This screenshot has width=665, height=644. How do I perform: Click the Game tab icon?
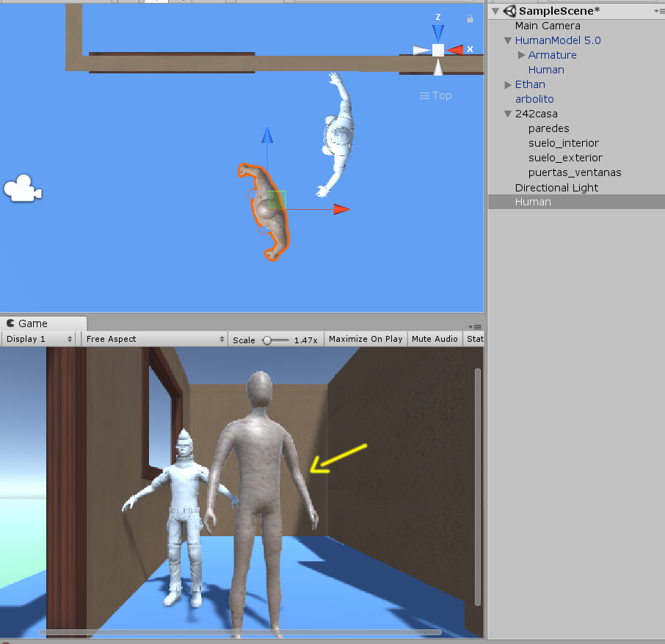[x=10, y=323]
